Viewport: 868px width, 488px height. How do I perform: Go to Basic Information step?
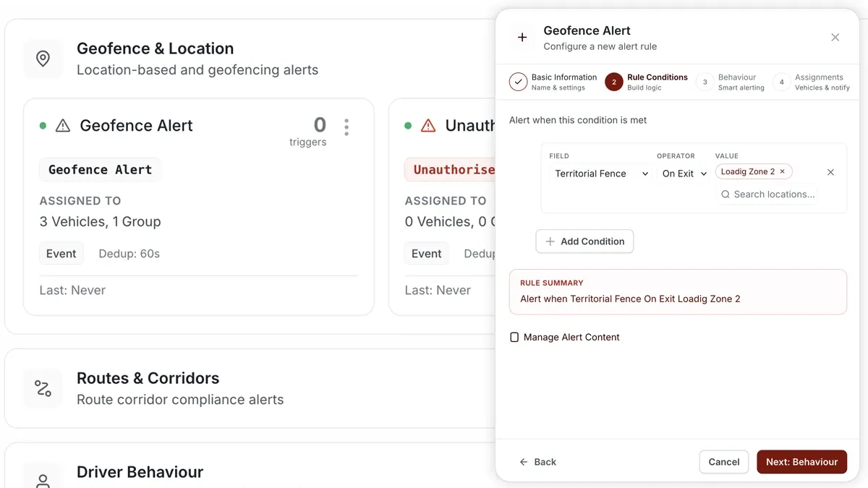pyautogui.click(x=553, y=82)
